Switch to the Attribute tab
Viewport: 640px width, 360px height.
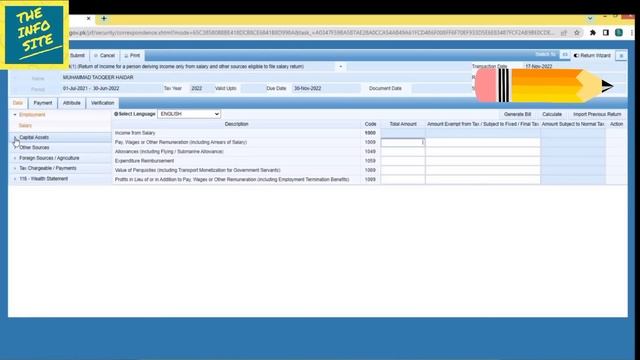[71, 103]
